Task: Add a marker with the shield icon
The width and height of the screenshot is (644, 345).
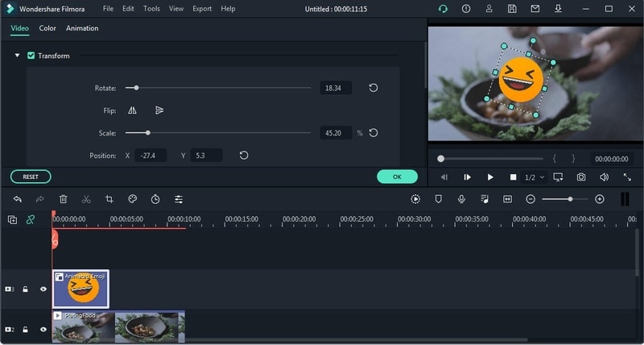Action: pos(439,199)
